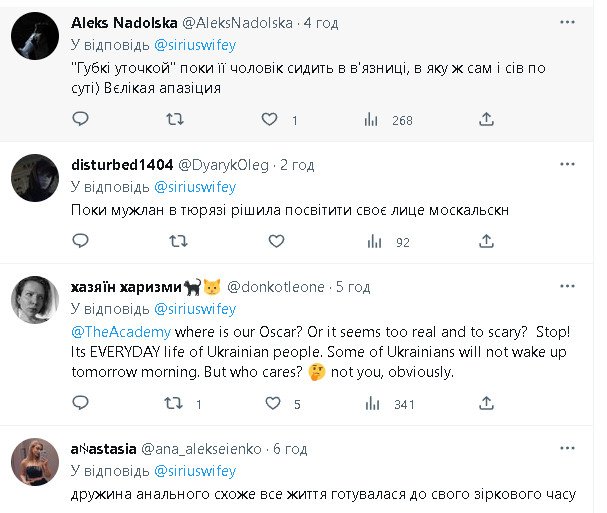This screenshot has width=607, height=513.
Task: View analytics count 268 on first tweet
Action: [390, 120]
